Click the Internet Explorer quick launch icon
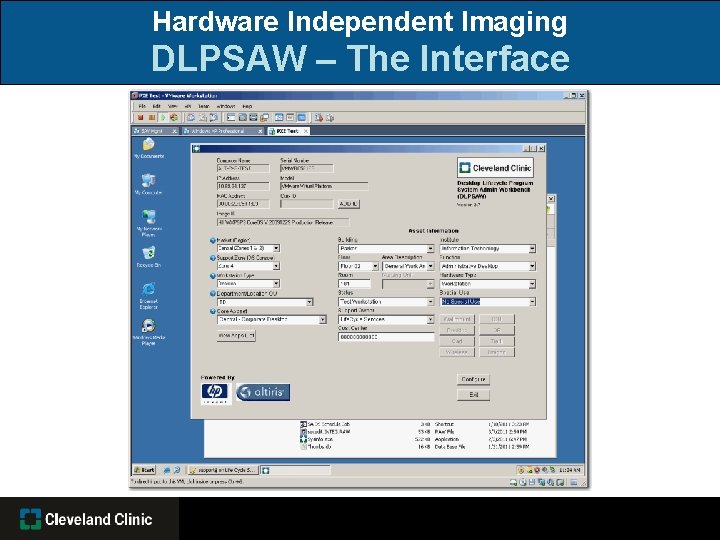The image size is (720, 540). 167,470
